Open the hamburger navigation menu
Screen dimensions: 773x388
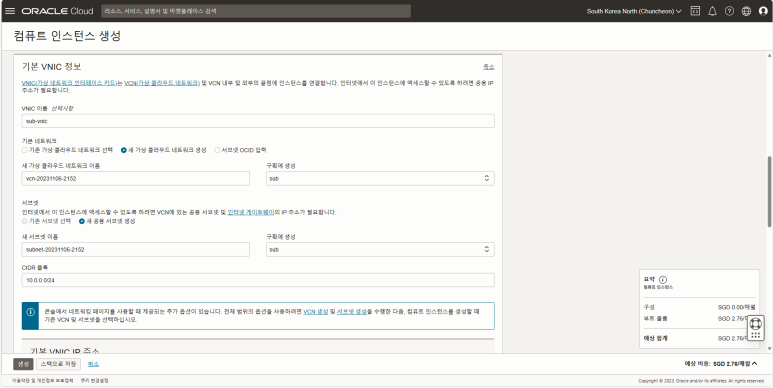click(10, 11)
